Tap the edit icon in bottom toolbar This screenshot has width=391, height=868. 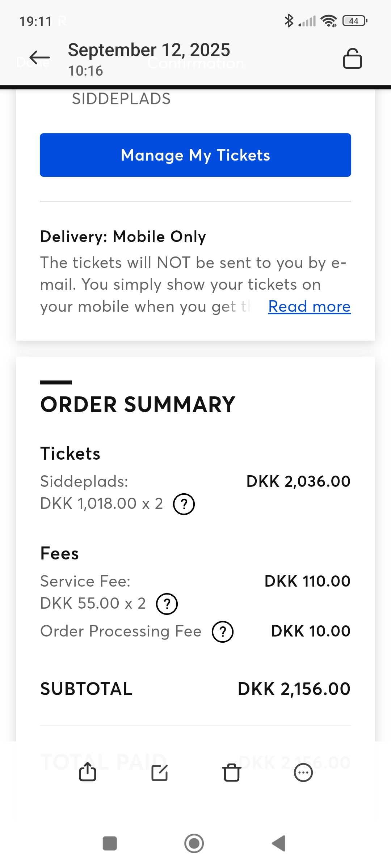(x=159, y=773)
